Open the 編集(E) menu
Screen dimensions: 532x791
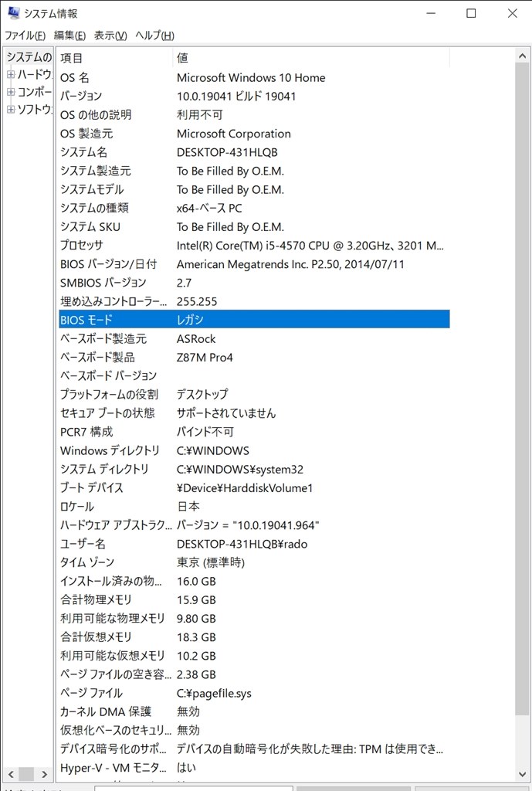[69, 36]
